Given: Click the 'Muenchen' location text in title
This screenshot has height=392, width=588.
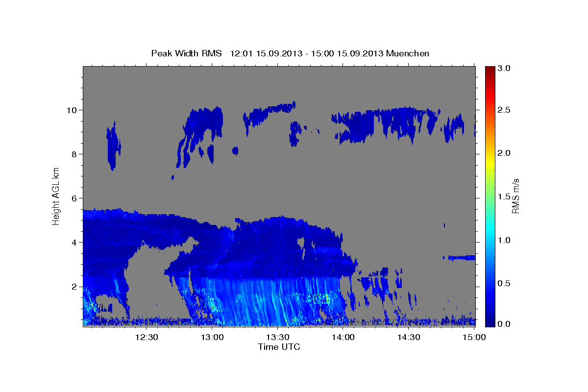Looking at the screenshot, I should point(408,53).
